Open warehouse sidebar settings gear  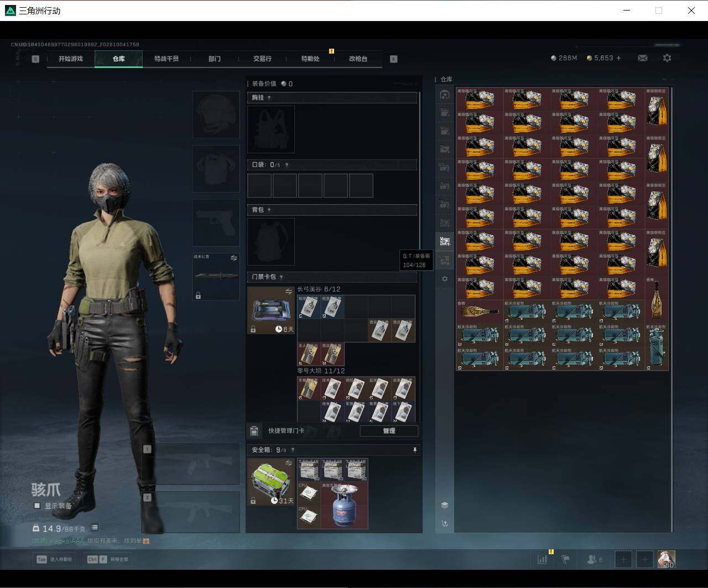coord(445,279)
